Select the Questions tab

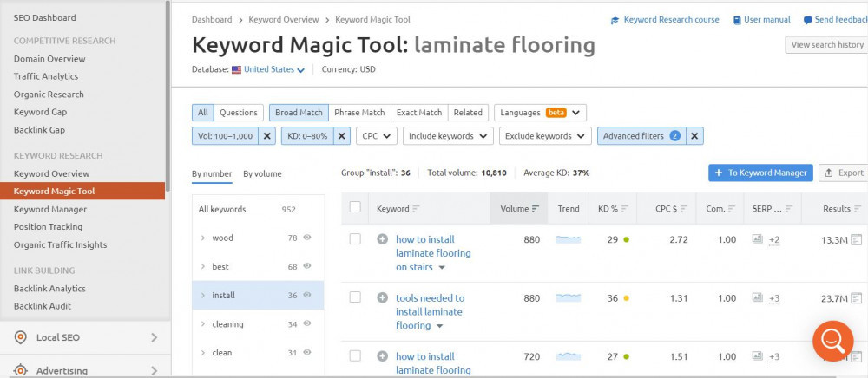click(239, 113)
